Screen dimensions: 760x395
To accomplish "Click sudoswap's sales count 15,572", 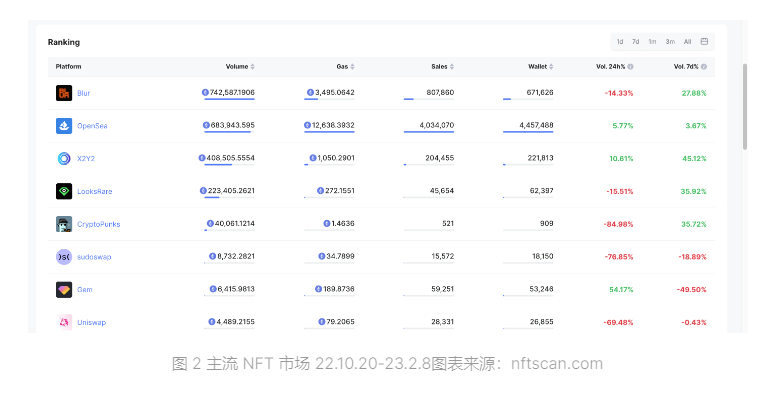I will tap(443, 256).
